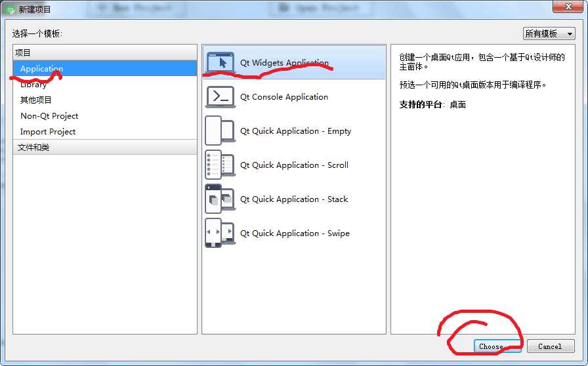Select the Library project category
This screenshot has width=588, height=366.
click(x=105, y=85)
